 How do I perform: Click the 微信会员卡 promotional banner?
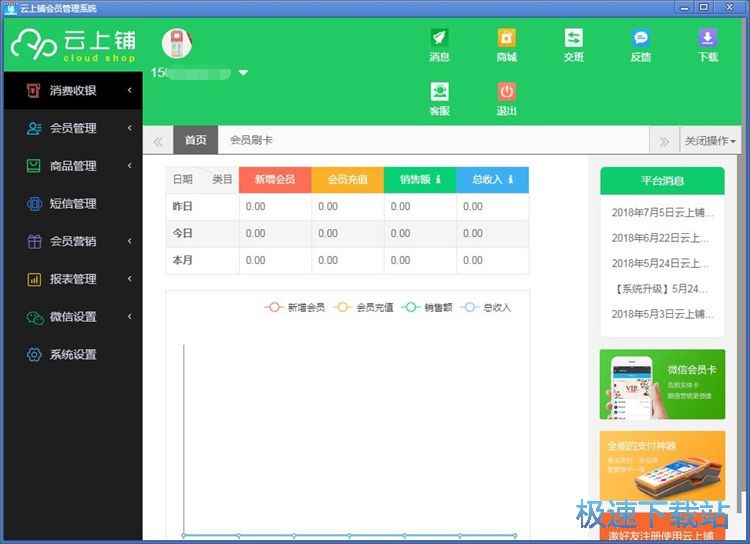tap(662, 385)
